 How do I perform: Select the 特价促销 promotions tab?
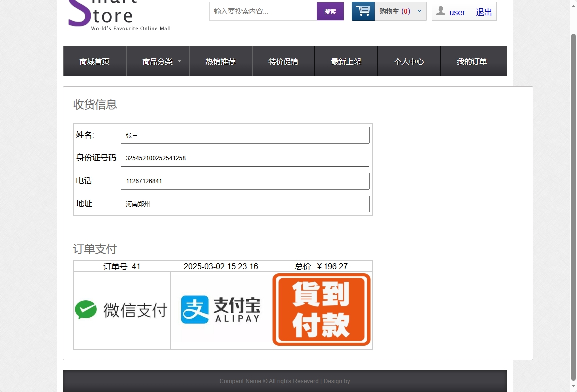pos(283,61)
